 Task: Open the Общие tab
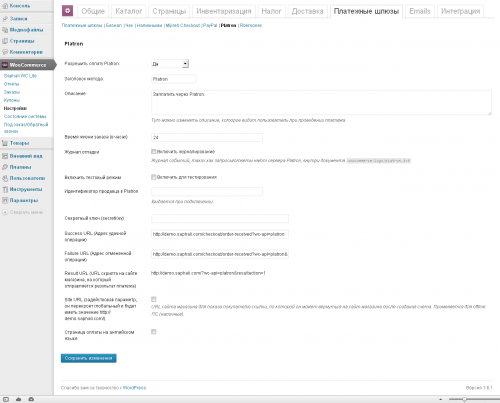[93, 11]
